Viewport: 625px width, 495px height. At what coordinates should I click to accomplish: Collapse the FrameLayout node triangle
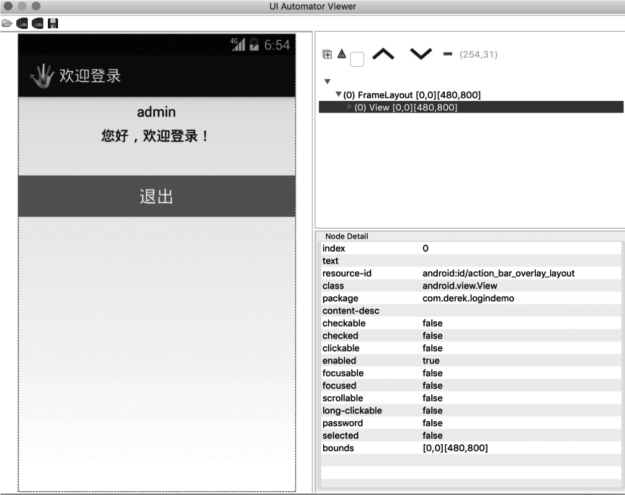(x=338, y=94)
